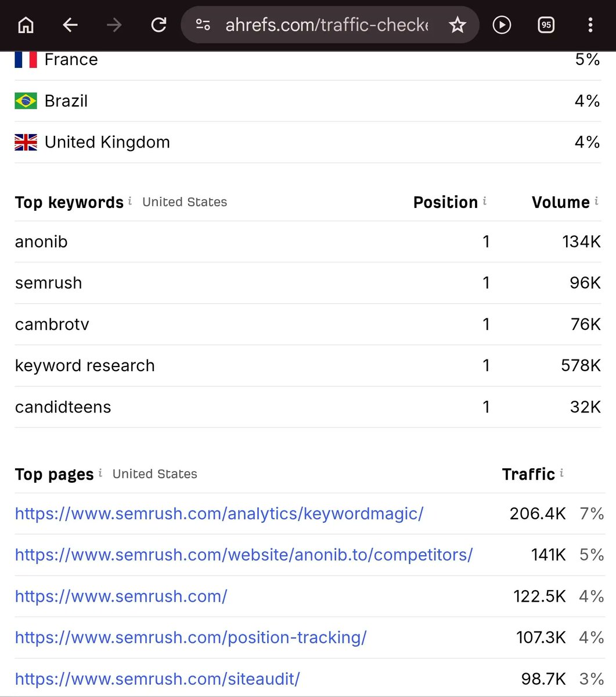Open the semrush siteaudit link
This screenshot has width=616, height=697.
157,678
